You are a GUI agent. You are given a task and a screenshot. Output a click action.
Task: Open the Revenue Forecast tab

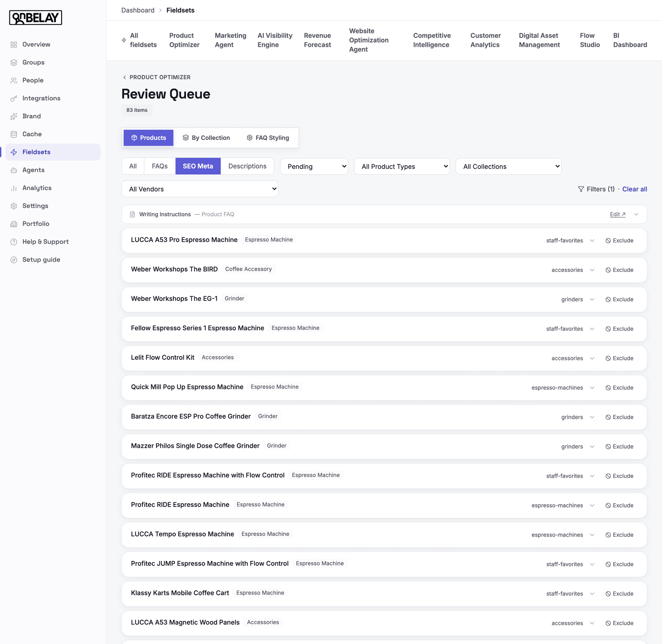click(317, 40)
